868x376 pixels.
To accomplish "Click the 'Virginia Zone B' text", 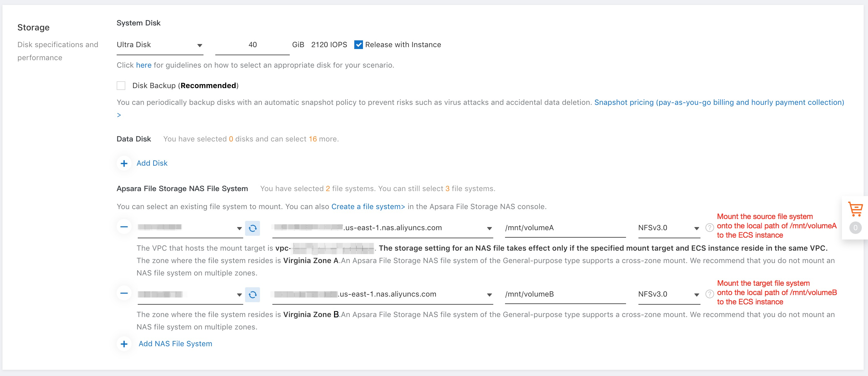I will [x=311, y=314].
